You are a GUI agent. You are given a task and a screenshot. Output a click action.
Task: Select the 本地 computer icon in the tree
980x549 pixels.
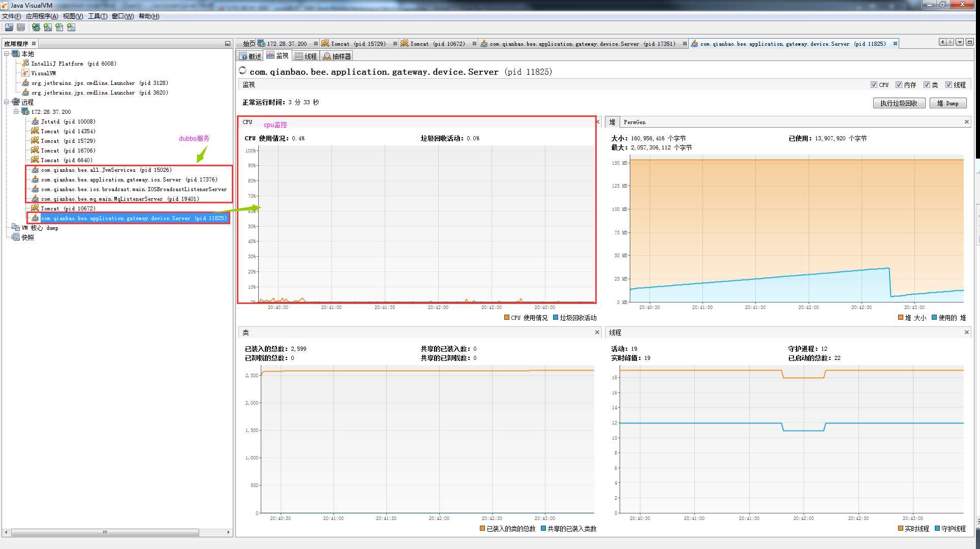pos(16,54)
